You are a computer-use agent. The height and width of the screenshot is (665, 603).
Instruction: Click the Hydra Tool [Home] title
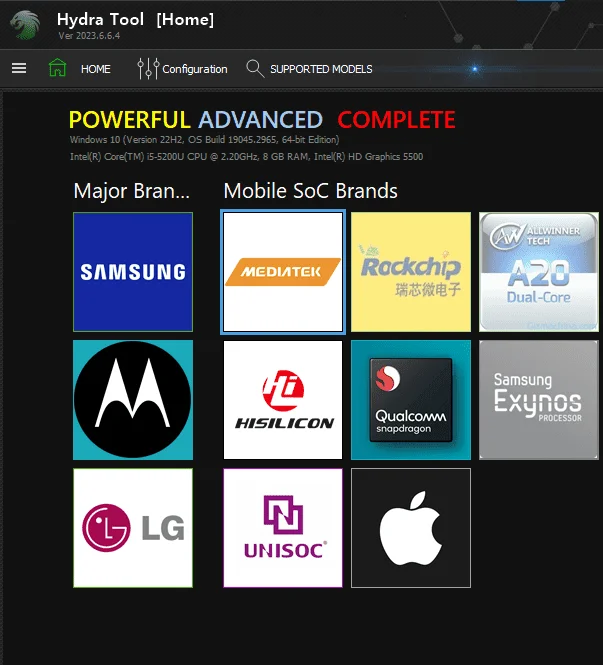coord(136,20)
